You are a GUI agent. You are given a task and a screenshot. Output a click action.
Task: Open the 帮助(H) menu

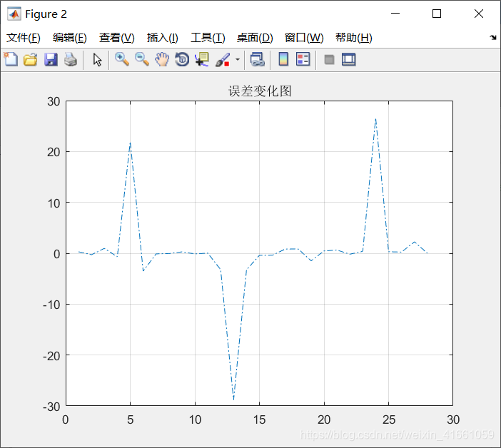354,38
